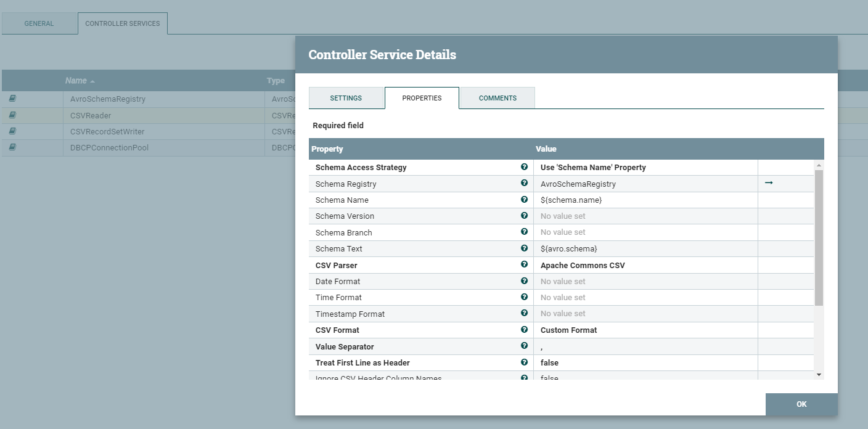Click the CSV Format value Custom Format
This screenshot has height=429, width=868.
coord(568,330)
